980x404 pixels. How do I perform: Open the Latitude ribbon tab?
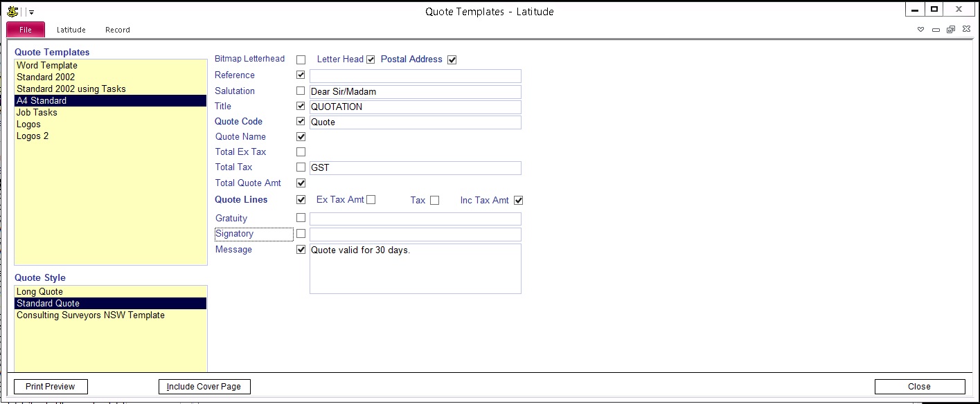[71, 30]
